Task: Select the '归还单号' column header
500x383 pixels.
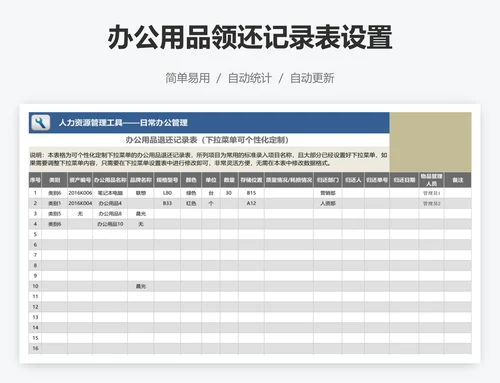Action: tap(377, 180)
